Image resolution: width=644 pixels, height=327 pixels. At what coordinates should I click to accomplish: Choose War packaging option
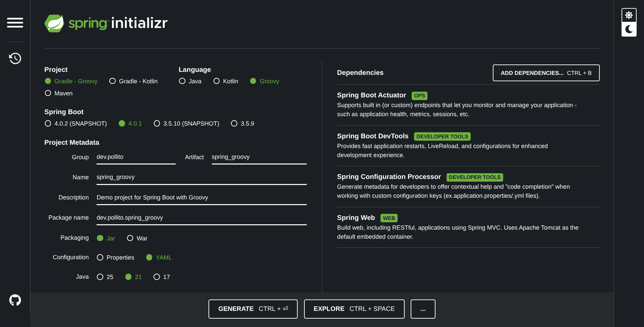[130, 238]
